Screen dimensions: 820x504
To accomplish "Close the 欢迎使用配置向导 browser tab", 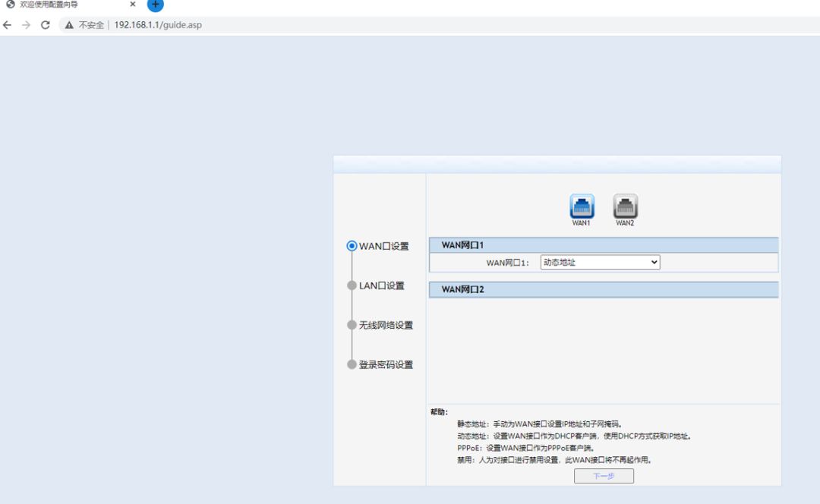I will coord(133,5).
